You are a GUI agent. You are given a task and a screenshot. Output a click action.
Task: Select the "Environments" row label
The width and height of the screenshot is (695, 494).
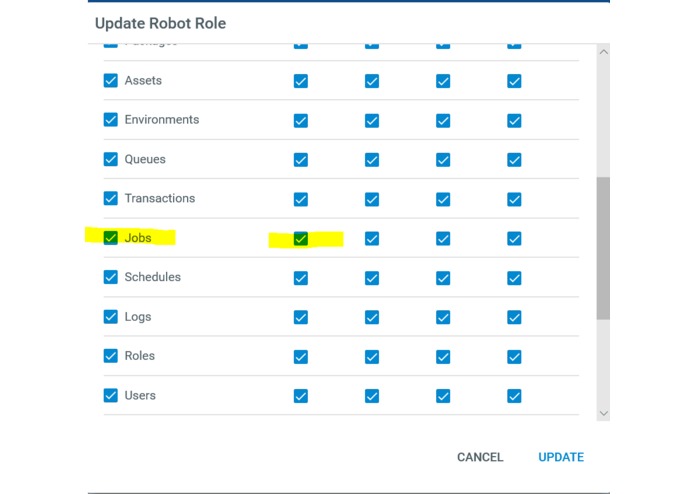coord(162,120)
